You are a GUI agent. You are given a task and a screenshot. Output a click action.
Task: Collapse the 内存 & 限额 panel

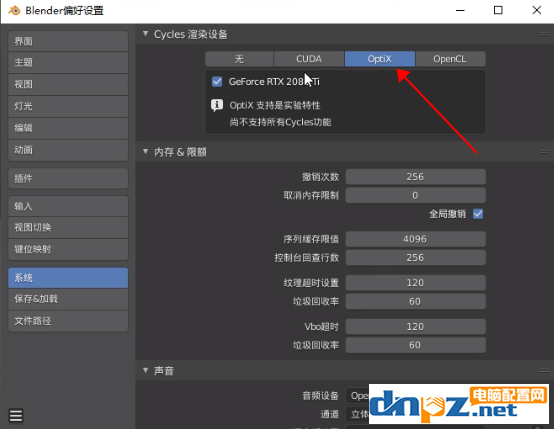145,151
